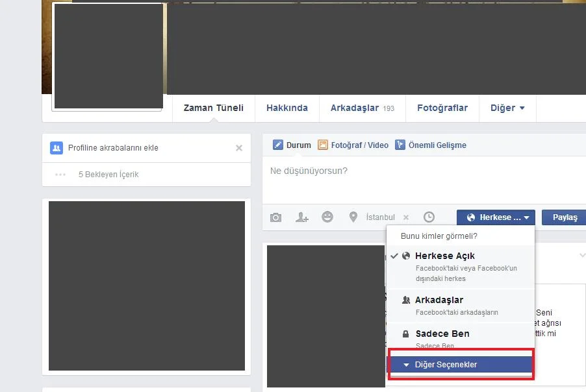Switch to the Hakkında tab
The image size is (586, 392).
(x=287, y=108)
